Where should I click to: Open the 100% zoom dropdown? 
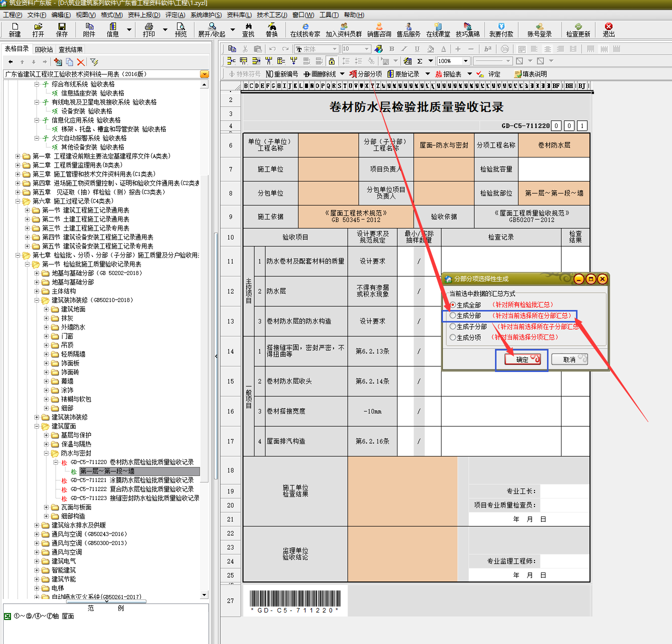(x=466, y=61)
